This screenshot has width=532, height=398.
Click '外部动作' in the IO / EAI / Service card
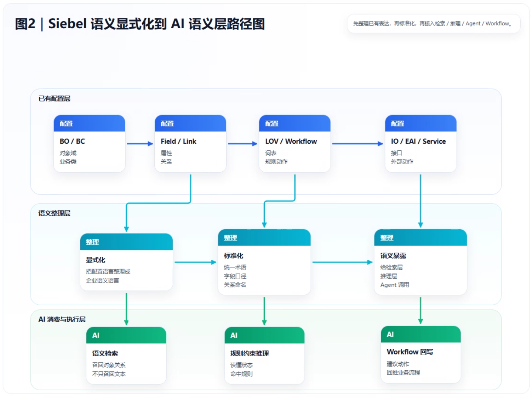tap(402, 161)
